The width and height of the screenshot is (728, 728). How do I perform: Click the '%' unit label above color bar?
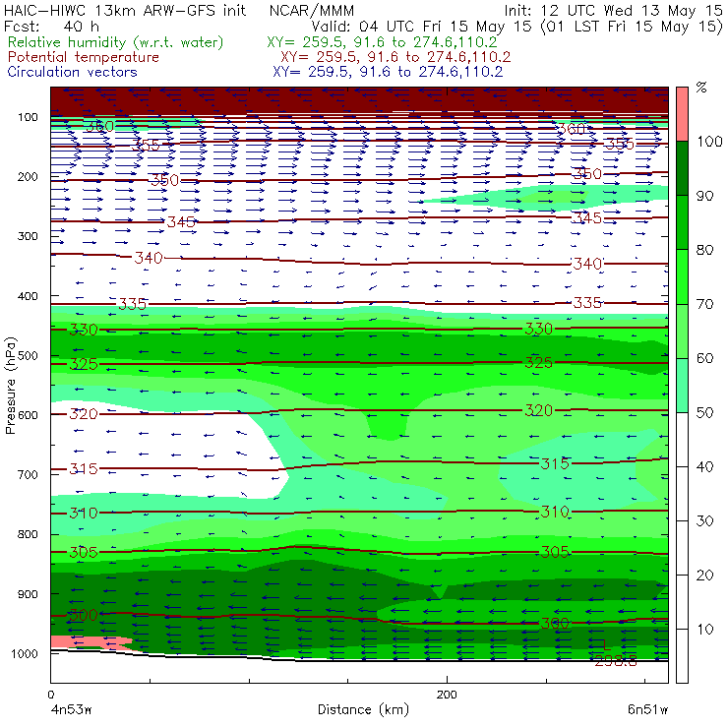tap(701, 88)
